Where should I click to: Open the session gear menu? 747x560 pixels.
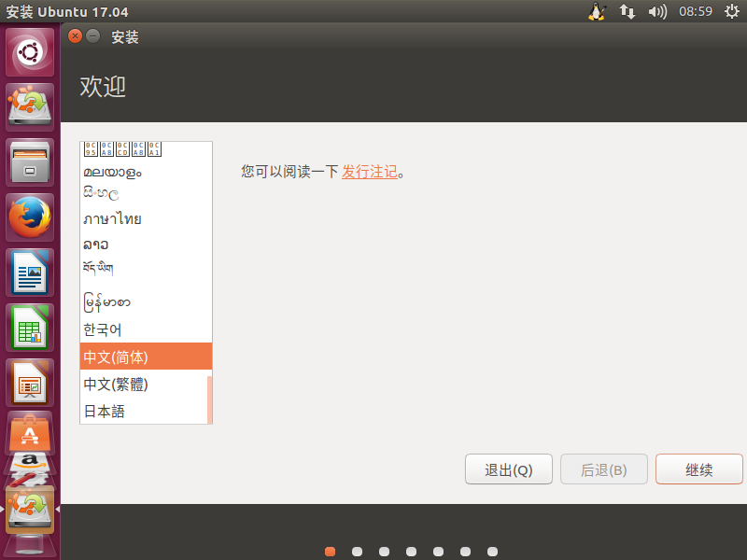[x=733, y=11]
